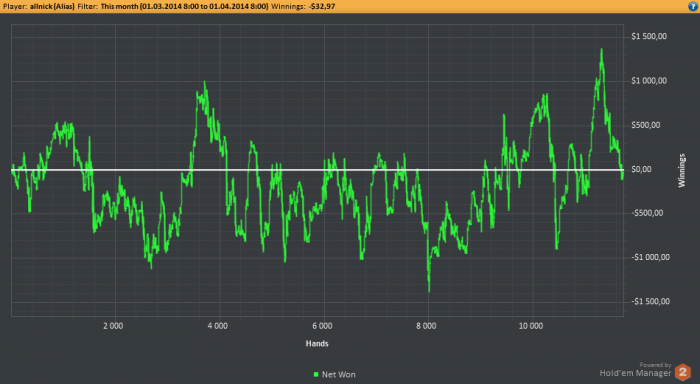
Task: Click the '-$1 500,00' axis label
Action: point(650,301)
